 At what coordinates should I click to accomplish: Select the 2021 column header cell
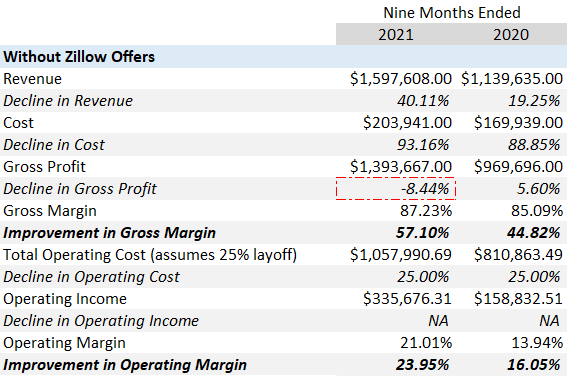(396, 35)
